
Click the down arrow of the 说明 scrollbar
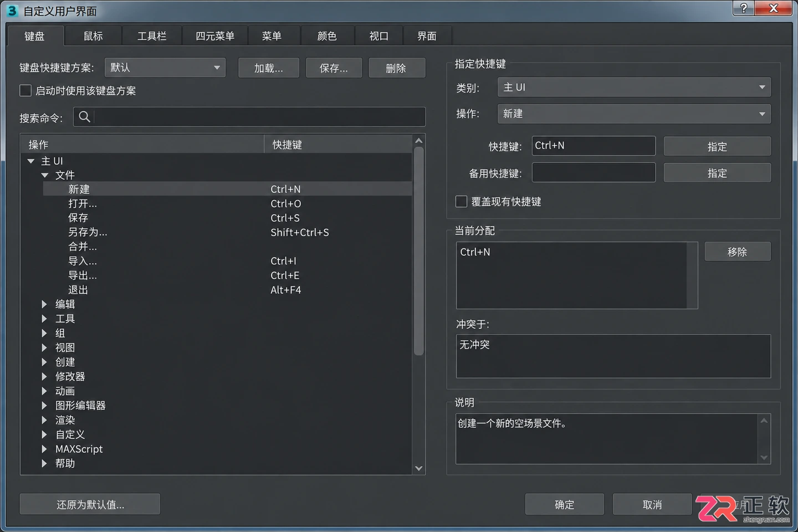click(x=764, y=458)
